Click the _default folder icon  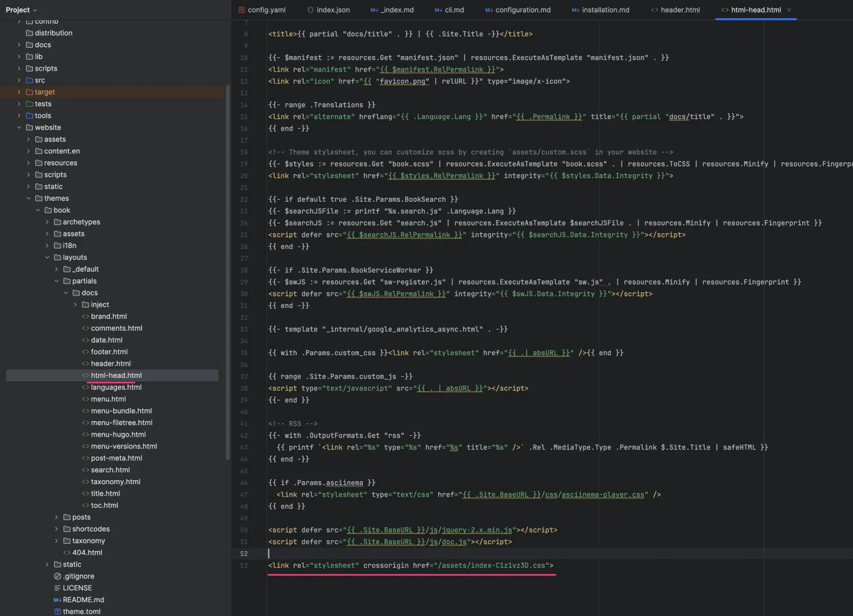click(67, 269)
